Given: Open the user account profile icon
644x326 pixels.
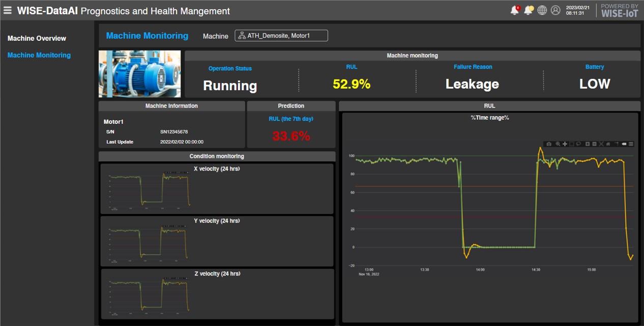Looking at the screenshot, I should coord(555,10).
